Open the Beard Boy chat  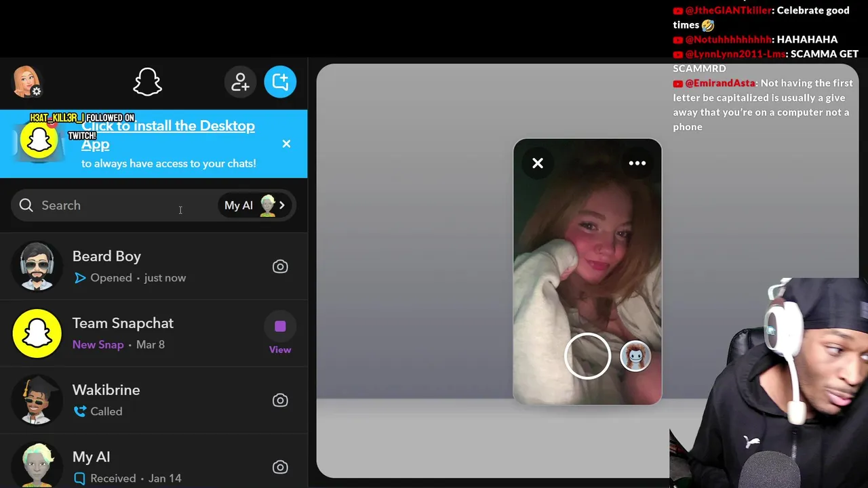click(153, 266)
